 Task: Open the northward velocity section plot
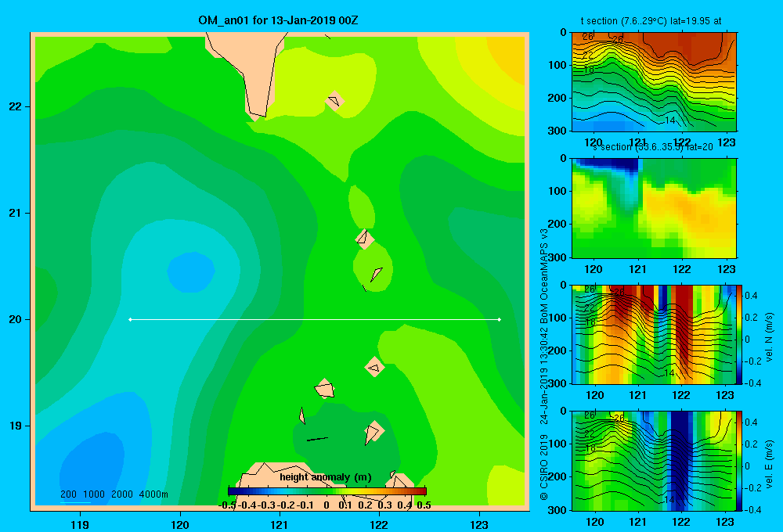654,334
